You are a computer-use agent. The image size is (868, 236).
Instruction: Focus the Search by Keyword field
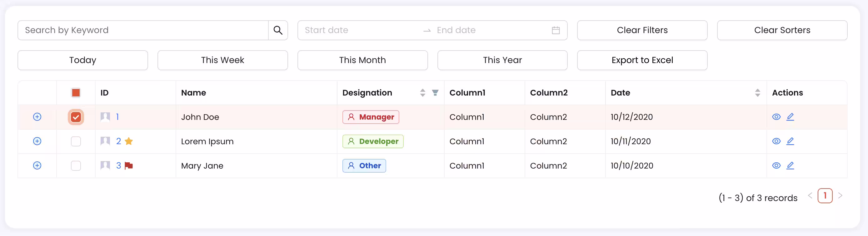pyautogui.click(x=143, y=30)
